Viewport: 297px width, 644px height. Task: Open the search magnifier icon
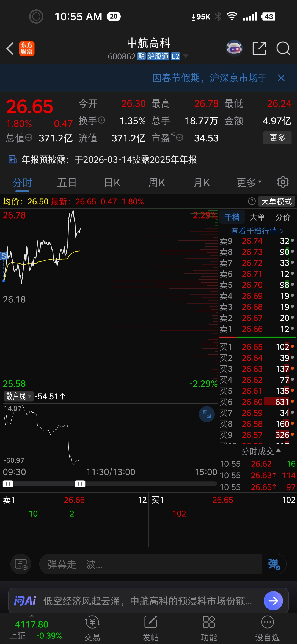(x=283, y=48)
